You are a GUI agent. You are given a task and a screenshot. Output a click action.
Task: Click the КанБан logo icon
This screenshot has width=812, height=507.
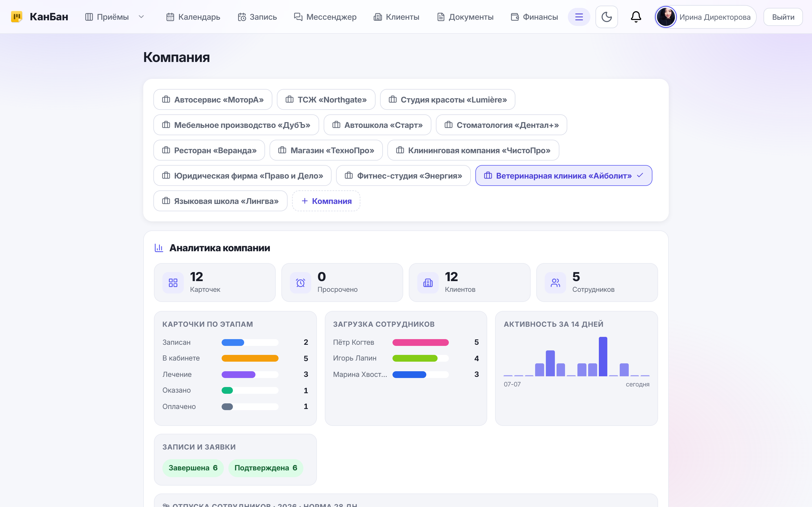coord(16,17)
